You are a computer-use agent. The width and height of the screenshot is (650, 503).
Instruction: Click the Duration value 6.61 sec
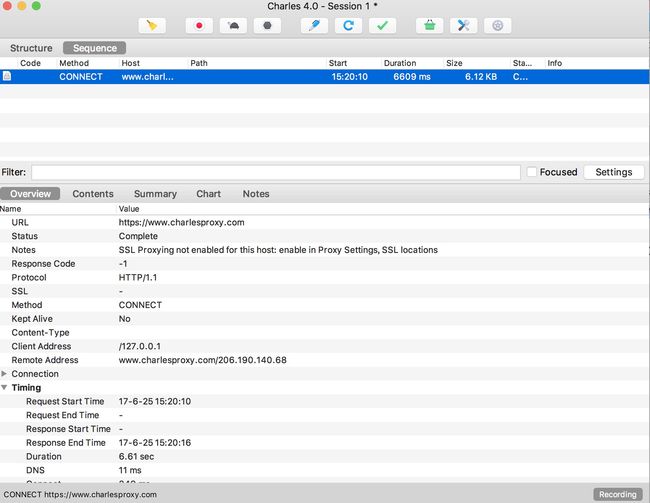pos(136,457)
